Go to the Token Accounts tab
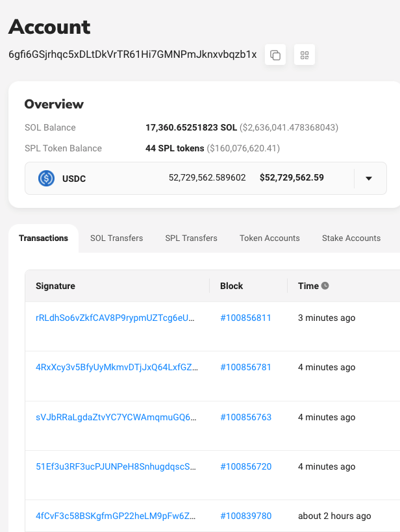The width and height of the screenshot is (400, 532). tap(269, 238)
